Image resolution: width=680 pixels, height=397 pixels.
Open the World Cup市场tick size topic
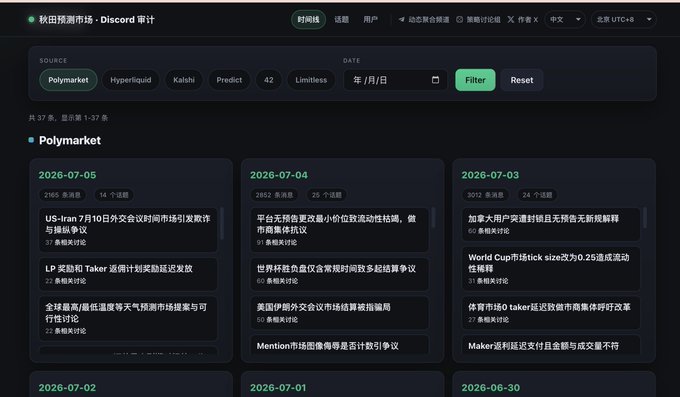[551, 269]
